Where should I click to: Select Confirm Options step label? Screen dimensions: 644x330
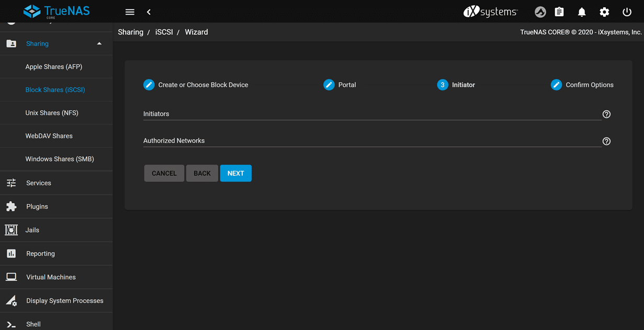coord(590,85)
